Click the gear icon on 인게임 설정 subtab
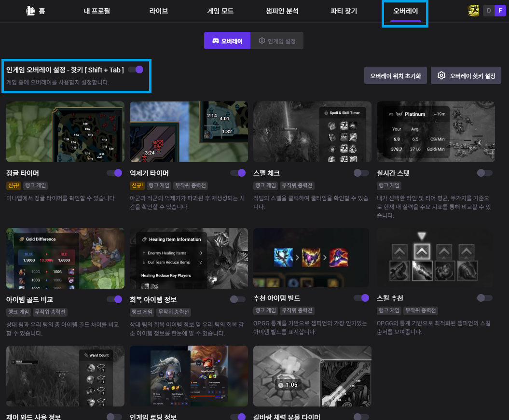The height and width of the screenshot is (420, 509). [261, 41]
